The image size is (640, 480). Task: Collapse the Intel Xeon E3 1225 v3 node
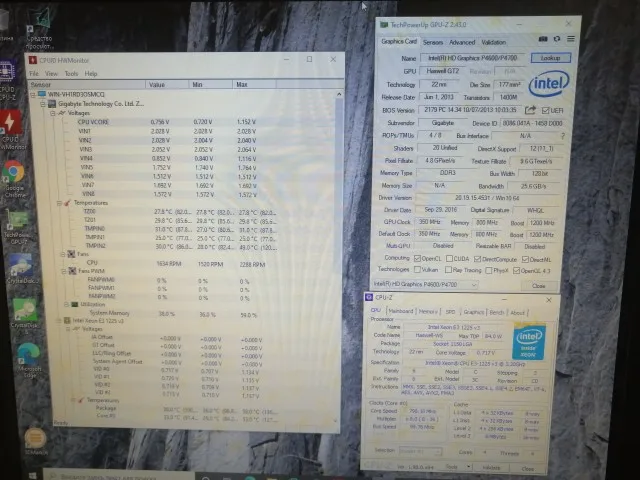[x=59, y=321]
